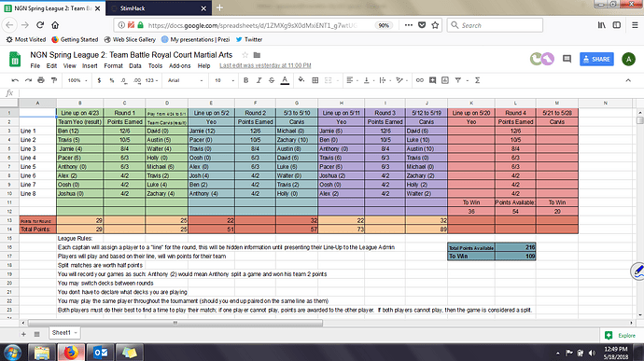
Task: Format selection as percent
Action: [111, 80]
